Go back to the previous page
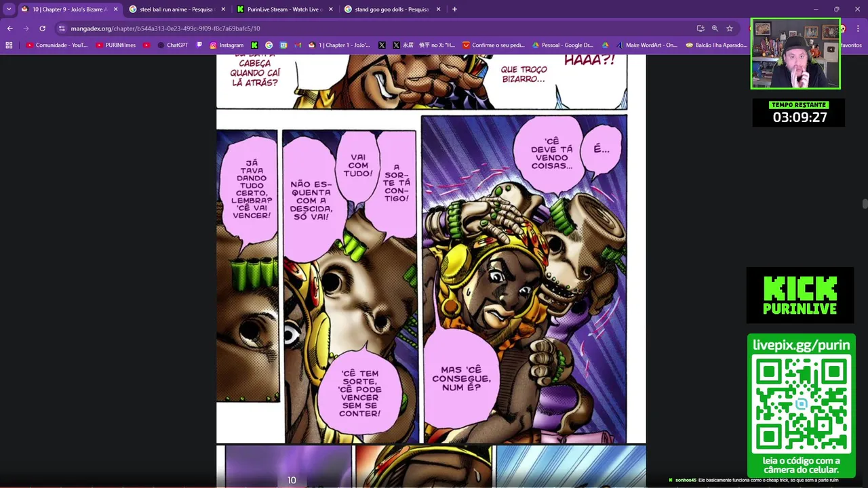The width and height of the screenshot is (868, 488). point(9,28)
